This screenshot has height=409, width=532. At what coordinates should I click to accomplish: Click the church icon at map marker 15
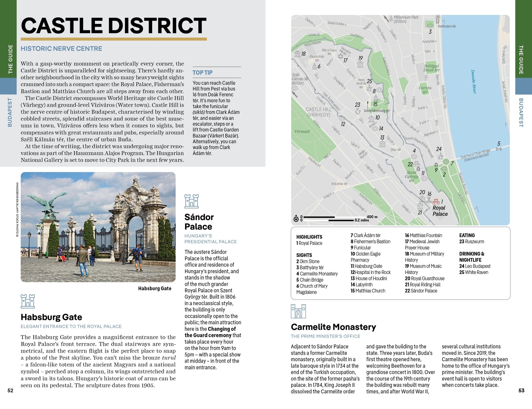pyautogui.click(x=376, y=98)
